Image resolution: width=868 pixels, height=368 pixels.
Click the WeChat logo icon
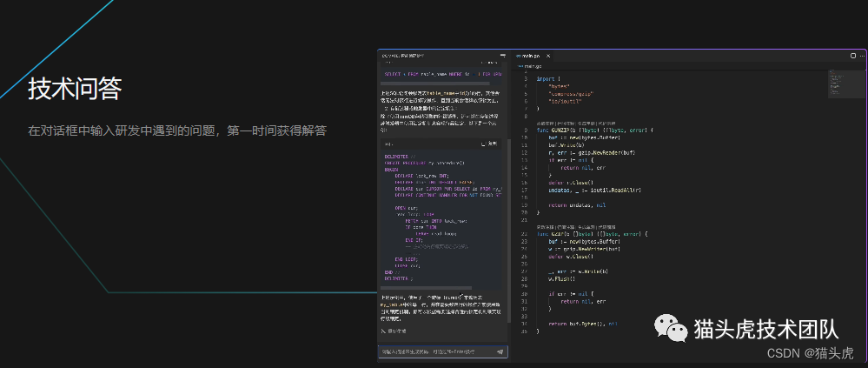pos(671,327)
